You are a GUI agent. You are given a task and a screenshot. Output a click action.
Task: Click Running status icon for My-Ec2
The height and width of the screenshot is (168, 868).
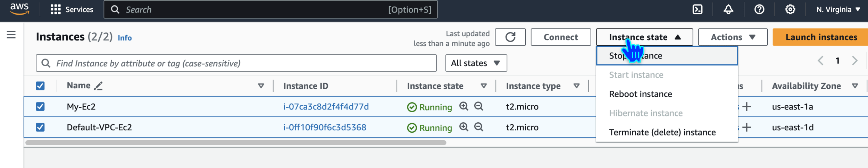coord(412,107)
